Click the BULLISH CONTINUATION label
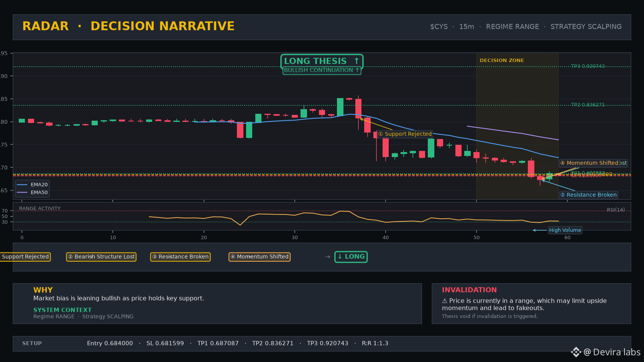 322,70
